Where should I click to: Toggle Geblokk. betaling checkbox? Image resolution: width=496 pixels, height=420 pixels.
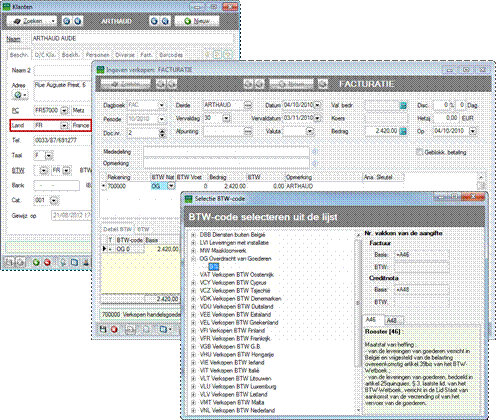tap(419, 152)
